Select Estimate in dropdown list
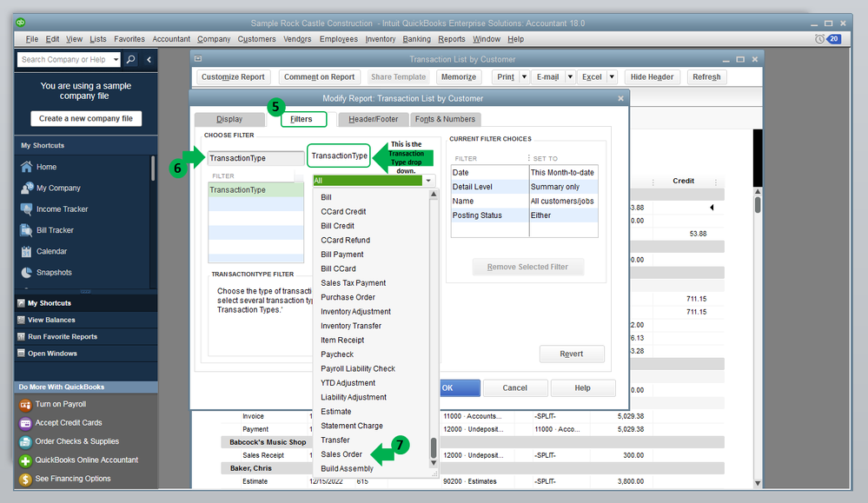 click(x=336, y=412)
